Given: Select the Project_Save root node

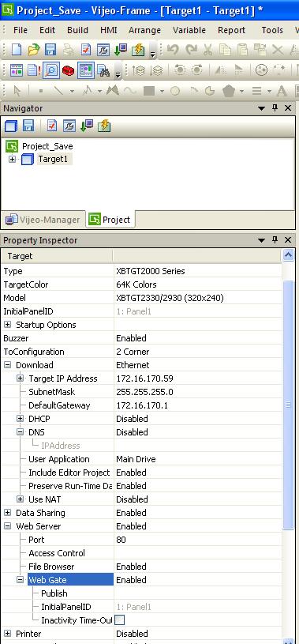Looking at the screenshot, I should [47, 146].
